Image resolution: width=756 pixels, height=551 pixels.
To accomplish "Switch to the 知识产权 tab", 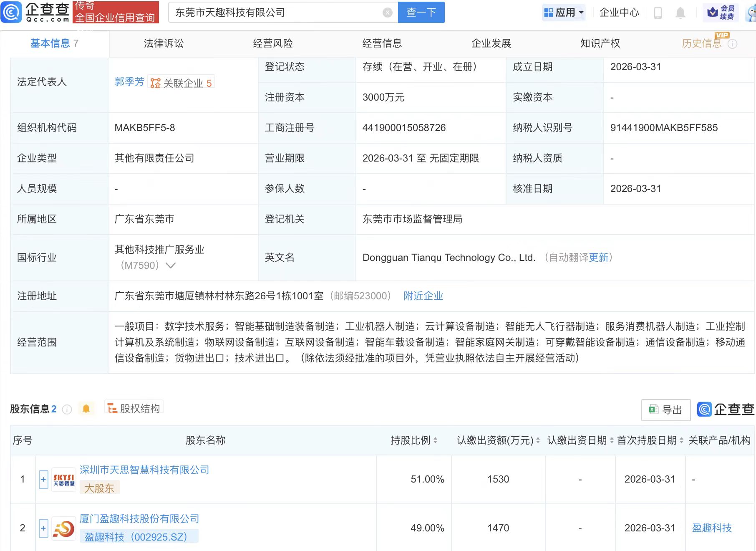I will click(x=600, y=43).
